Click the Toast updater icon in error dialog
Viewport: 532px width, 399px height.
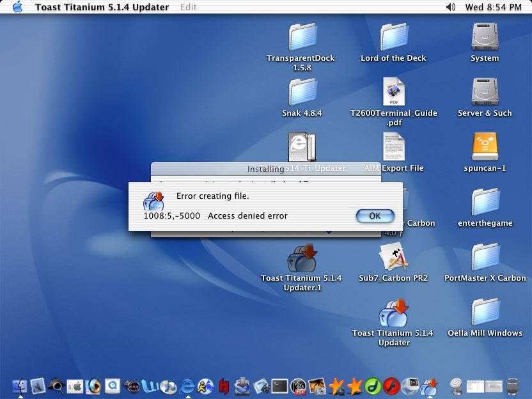pos(153,201)
